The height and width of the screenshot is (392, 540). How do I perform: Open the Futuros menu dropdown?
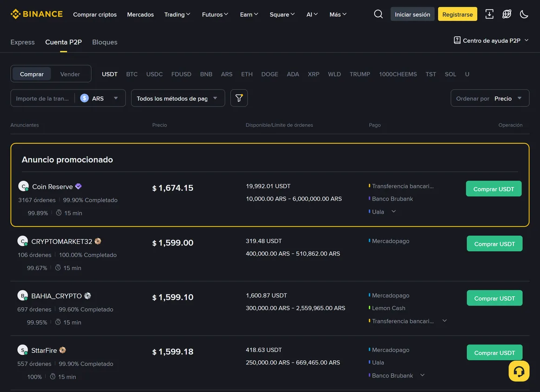pos(215,14)
